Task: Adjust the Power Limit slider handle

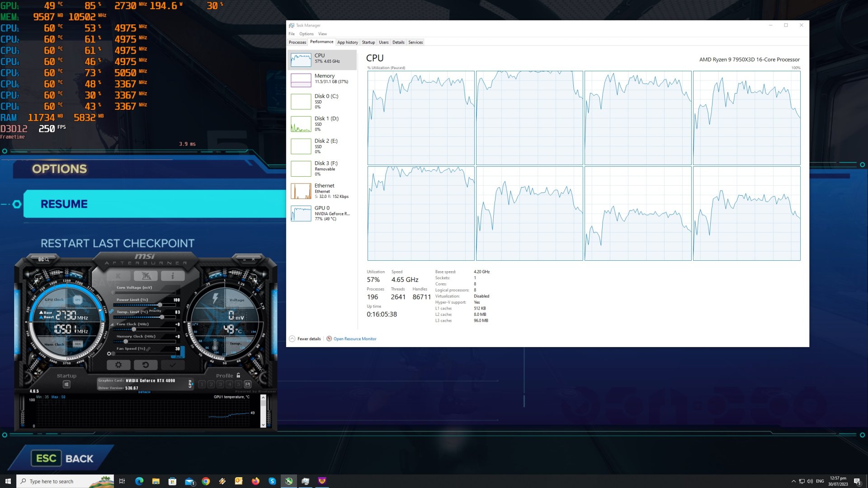Action: point(160,305)
